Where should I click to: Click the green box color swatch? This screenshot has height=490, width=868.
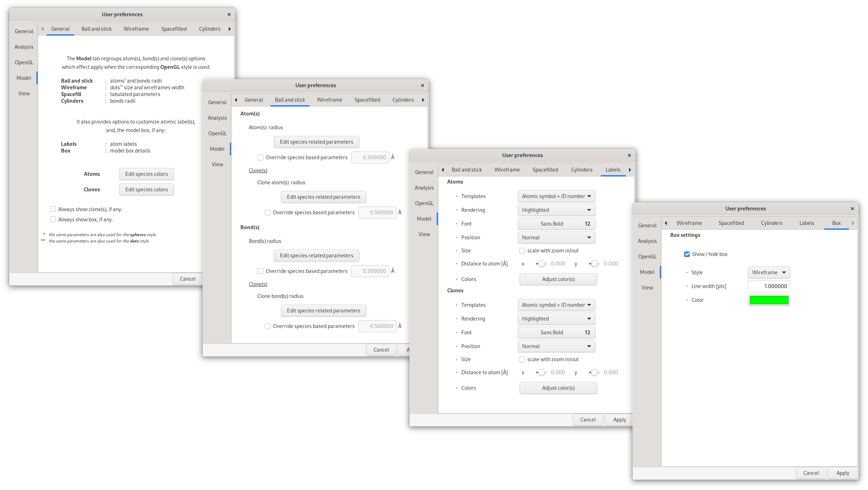pos(769,300)
